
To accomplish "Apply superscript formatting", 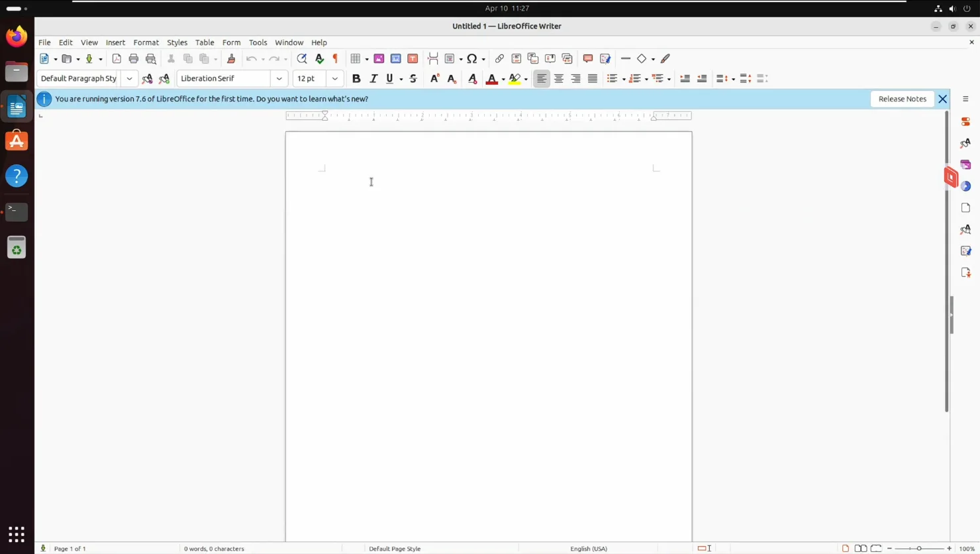I will 434,79.
